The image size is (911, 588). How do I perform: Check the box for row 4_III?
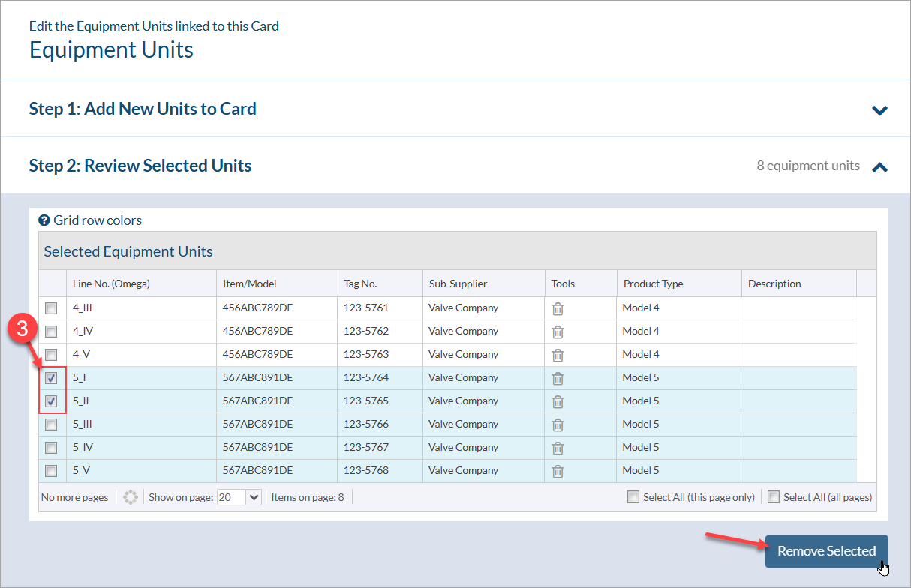[x=51, y=308]
